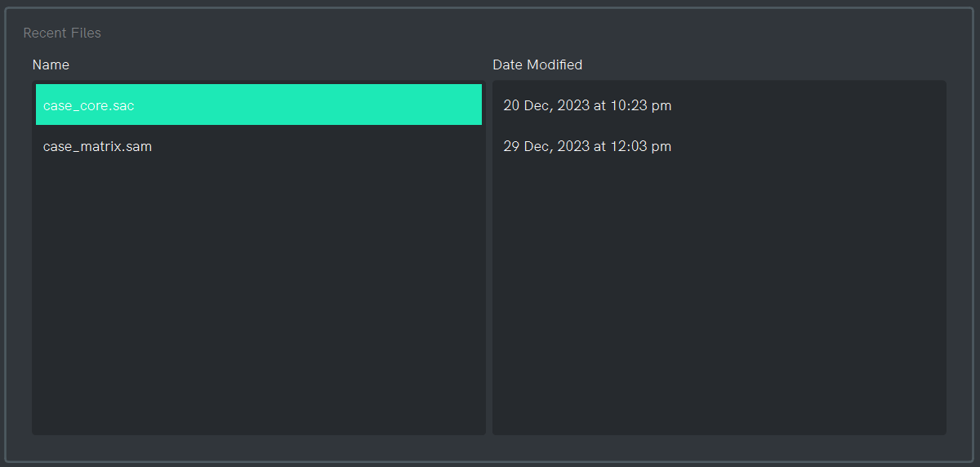Pick the recent file ending in .sac
980x467 pixels.
click(x=89, y=105)
